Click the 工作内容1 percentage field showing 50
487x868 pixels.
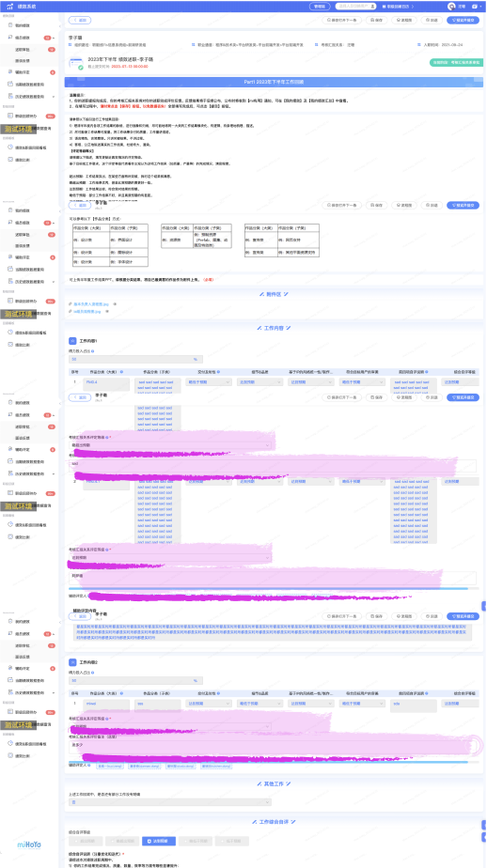[135, 359]
